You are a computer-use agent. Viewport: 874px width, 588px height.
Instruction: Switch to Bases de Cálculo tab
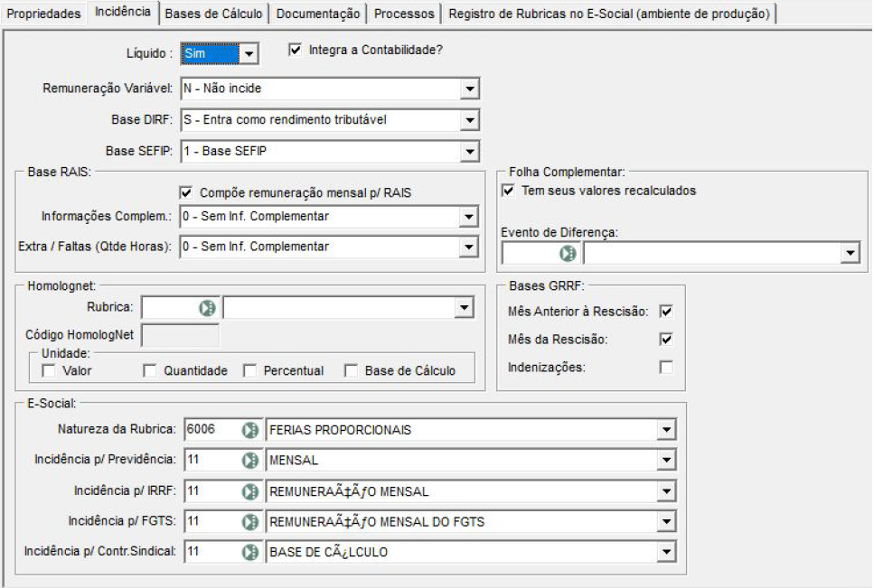pos(213,14)
